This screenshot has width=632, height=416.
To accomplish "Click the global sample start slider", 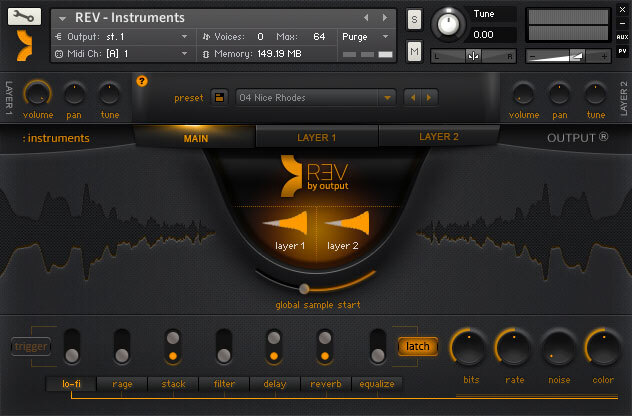I will click(x=305, y=288).
